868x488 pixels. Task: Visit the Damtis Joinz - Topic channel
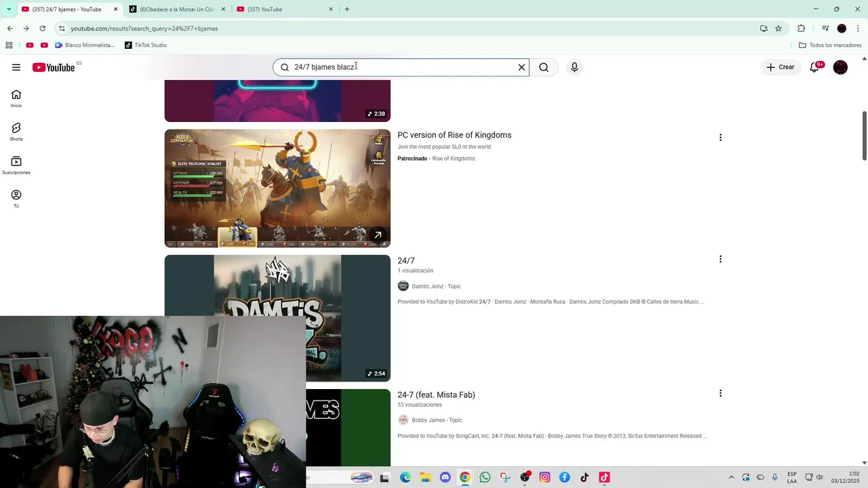[x=436, y=286]
